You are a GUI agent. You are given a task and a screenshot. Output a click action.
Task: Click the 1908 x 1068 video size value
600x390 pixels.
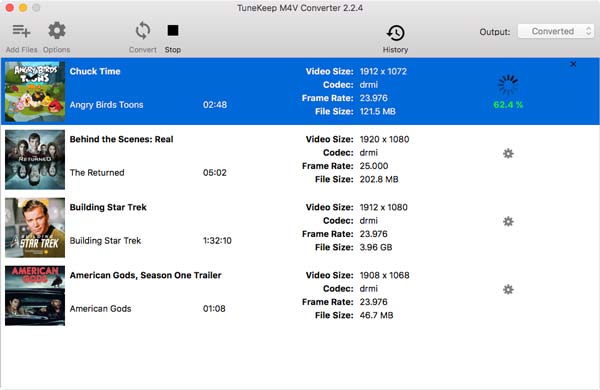(x=384, y=275)
